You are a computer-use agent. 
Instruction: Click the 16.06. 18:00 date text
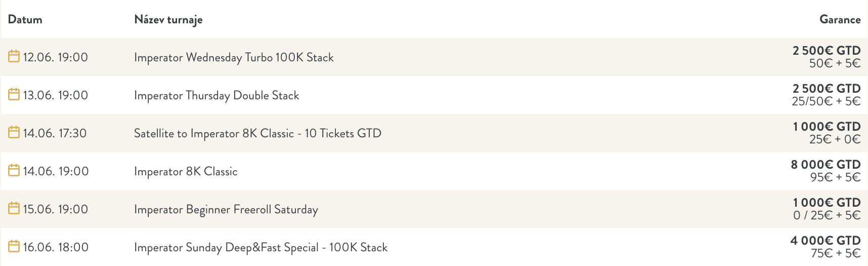(56, 247)
